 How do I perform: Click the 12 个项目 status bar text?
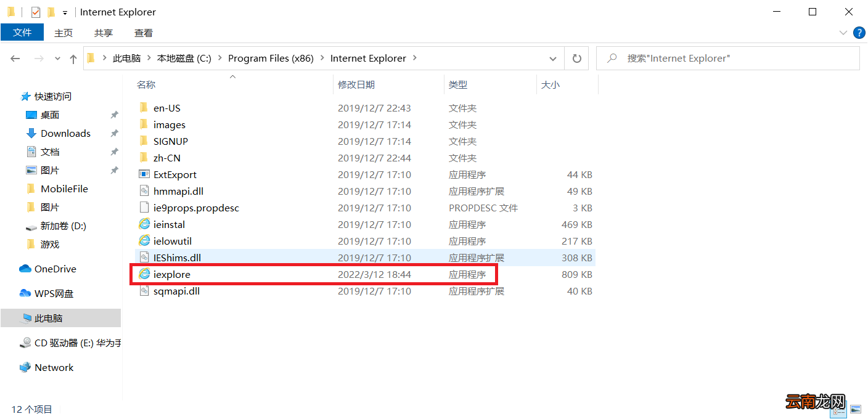click(x=32, y=409)
